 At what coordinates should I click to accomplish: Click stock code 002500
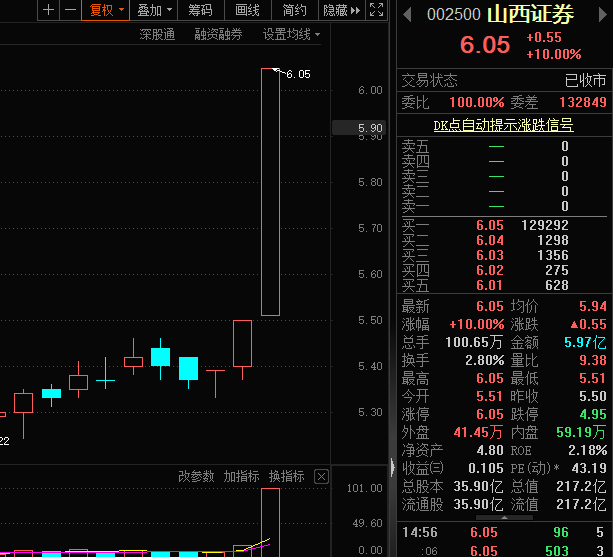click(453, 15)
